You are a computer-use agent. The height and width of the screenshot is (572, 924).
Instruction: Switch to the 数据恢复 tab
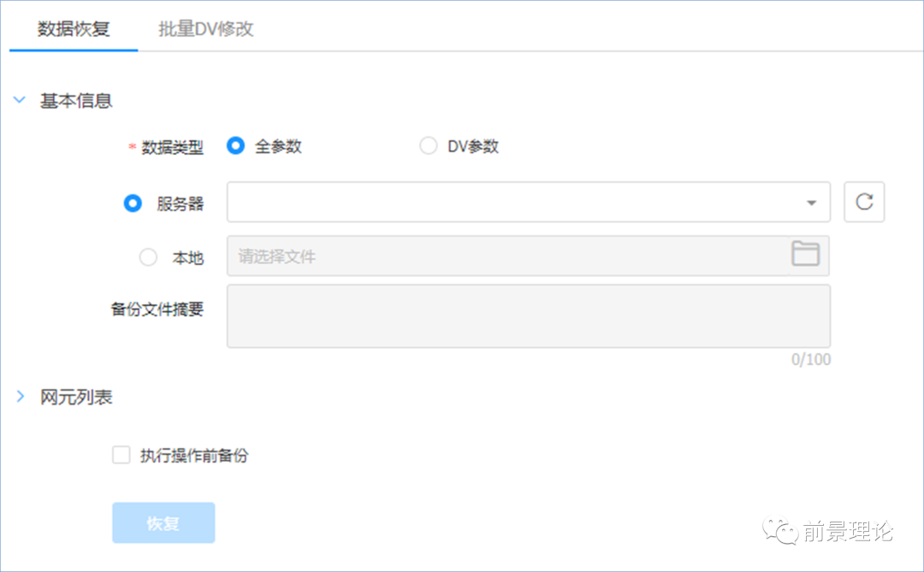[x=74, y=28]
